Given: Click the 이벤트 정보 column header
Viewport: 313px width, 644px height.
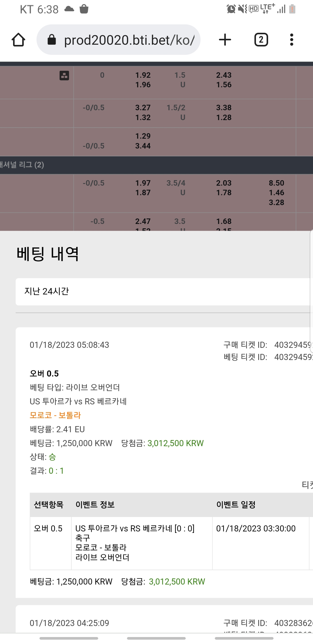Looking at the screenshot, I should pos(95,505).
